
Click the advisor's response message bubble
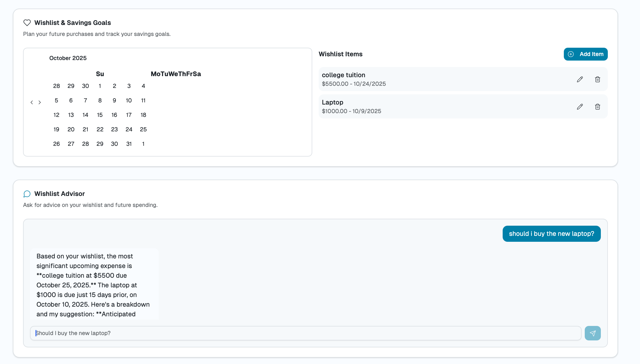click(x=94, y=284)
